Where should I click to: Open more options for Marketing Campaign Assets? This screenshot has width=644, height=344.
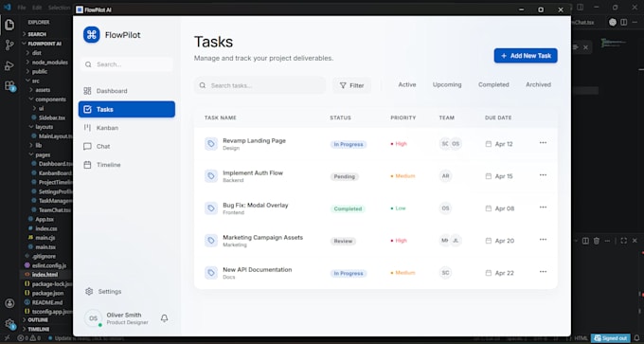point(543,240)
